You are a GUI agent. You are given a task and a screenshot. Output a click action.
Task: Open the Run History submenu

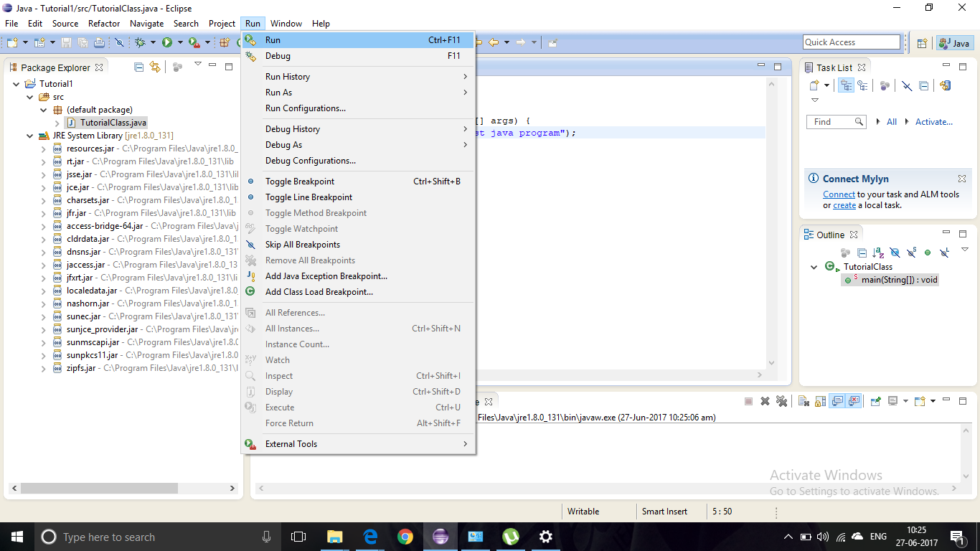pyautogui.click(x=357, y=77)
